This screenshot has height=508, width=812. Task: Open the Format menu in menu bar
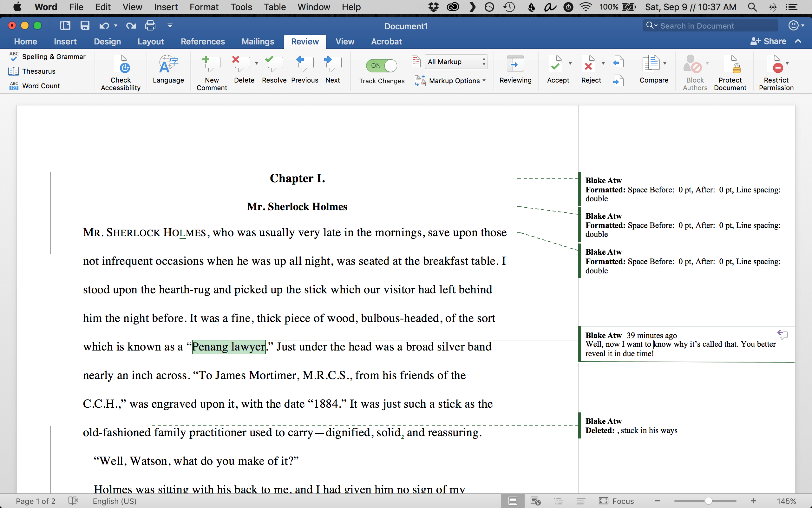[x=204, y=7]
